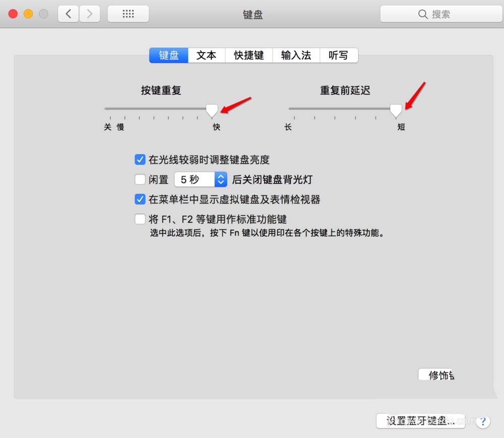Click the 设置蓝牙键盘 button
Viewport: 504px width, 438px height.
pos(420,420)
